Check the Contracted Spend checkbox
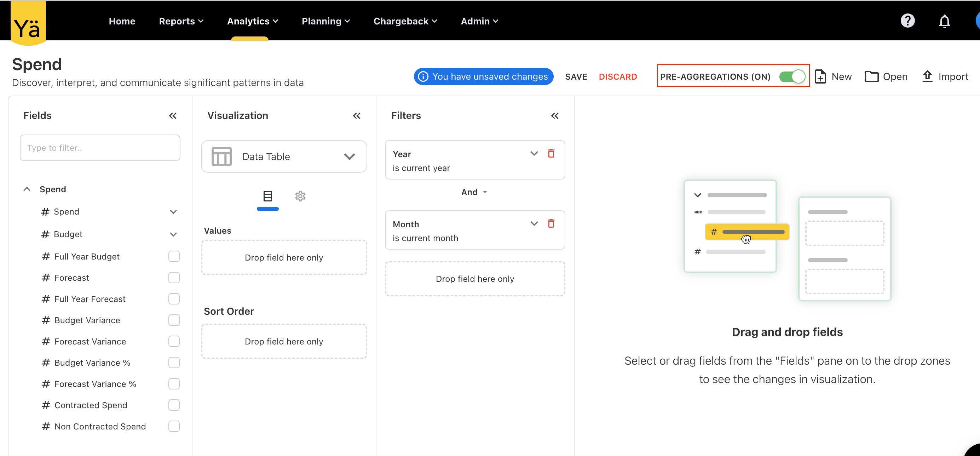 tap(174, 405)
